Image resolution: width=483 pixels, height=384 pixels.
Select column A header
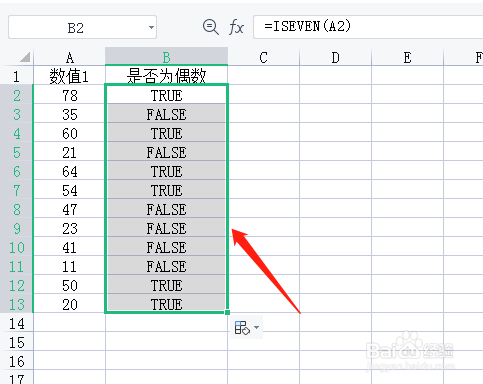[69, 57]
